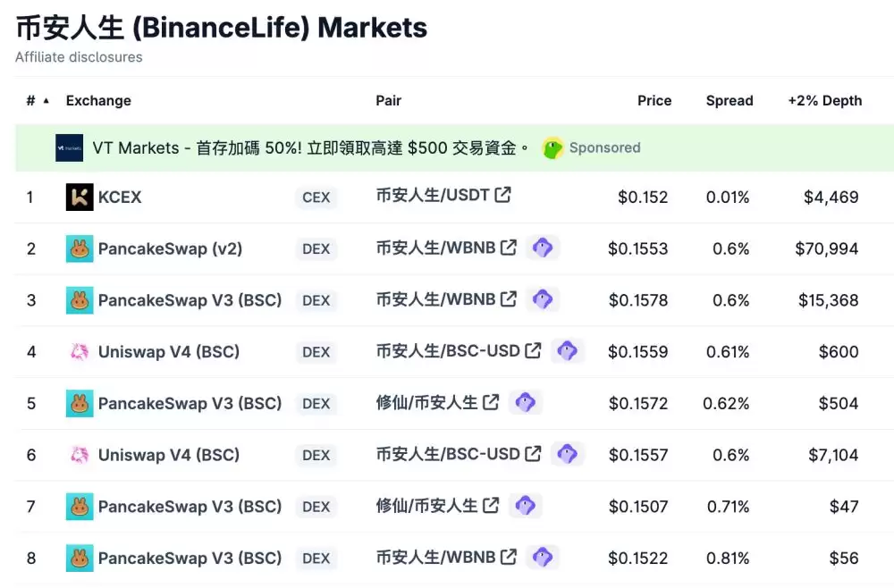Expand the Pair column header

click(x=388, y=101)
